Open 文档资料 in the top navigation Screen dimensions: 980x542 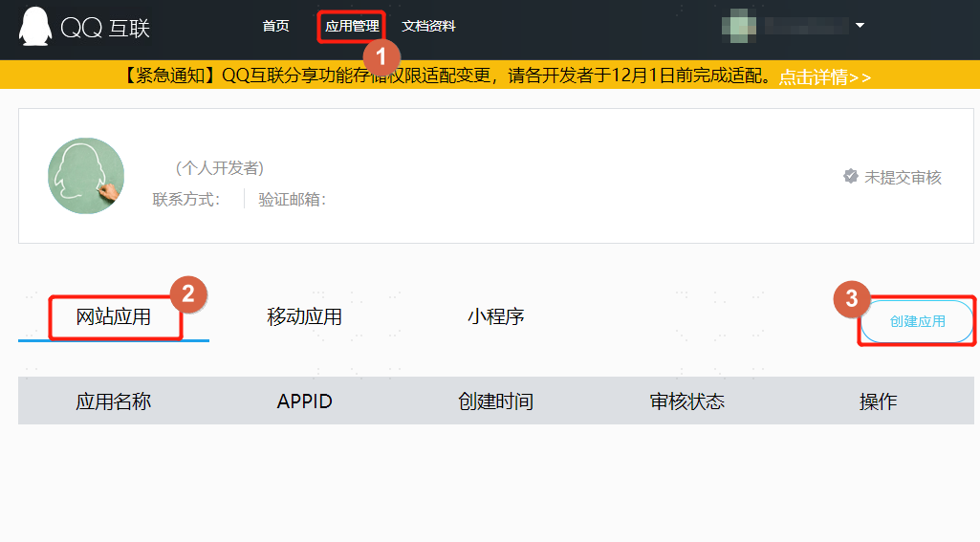[x=428, y=26]
